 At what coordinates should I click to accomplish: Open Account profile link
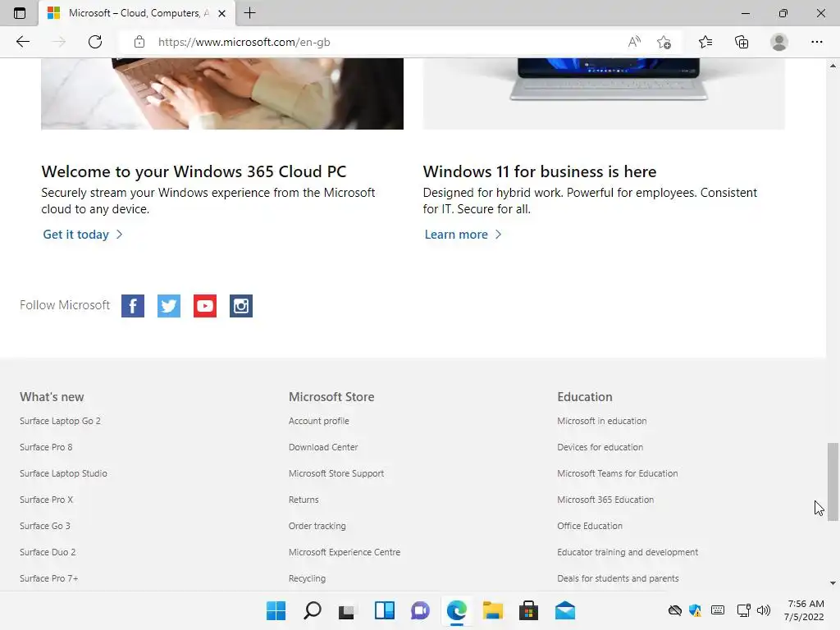click(319, 421)
